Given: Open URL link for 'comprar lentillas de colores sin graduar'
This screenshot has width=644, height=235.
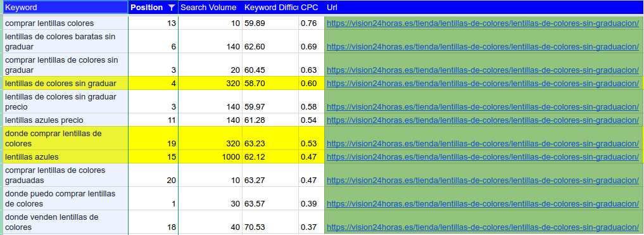Looking at the screenshot, I should coord(483,70).
